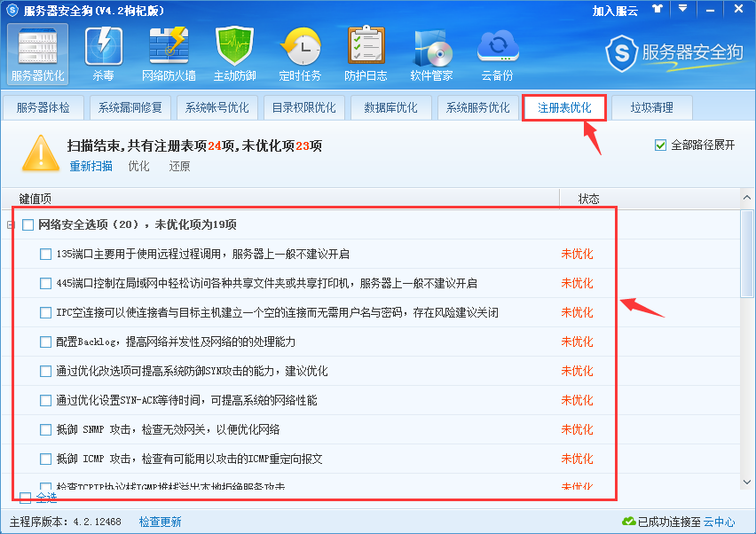Click the green cloud connection status icon
This screenshot has height=534, width=756.
(x=629, y=522)
